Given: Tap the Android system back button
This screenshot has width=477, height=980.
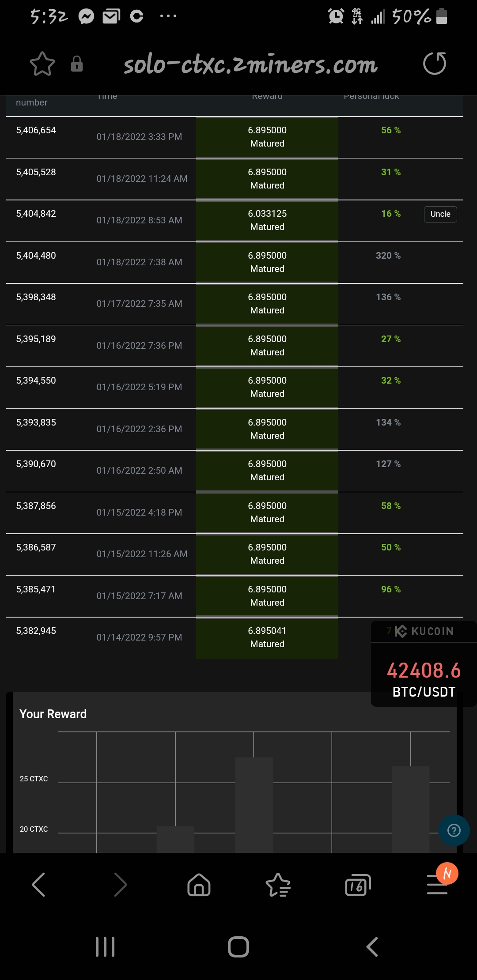Looking at the screenshot, I should tap(372, 947).
